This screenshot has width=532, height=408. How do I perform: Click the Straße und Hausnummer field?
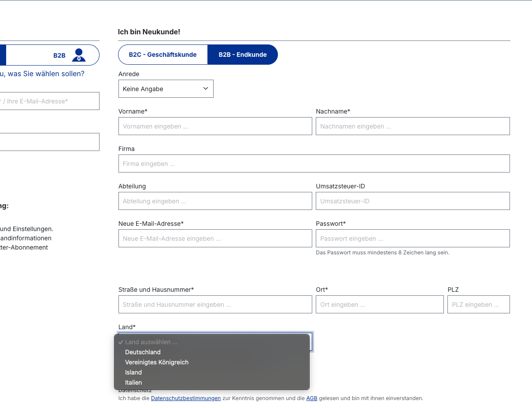(x=215, y=305)
